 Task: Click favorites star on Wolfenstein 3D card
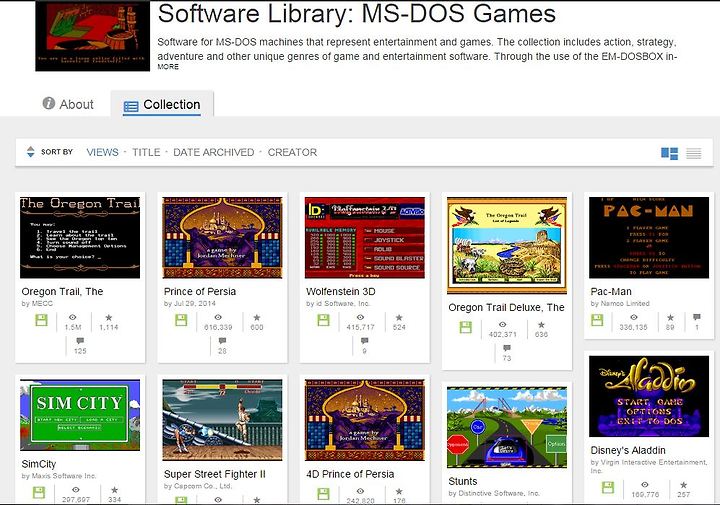[x=399, y=317]
